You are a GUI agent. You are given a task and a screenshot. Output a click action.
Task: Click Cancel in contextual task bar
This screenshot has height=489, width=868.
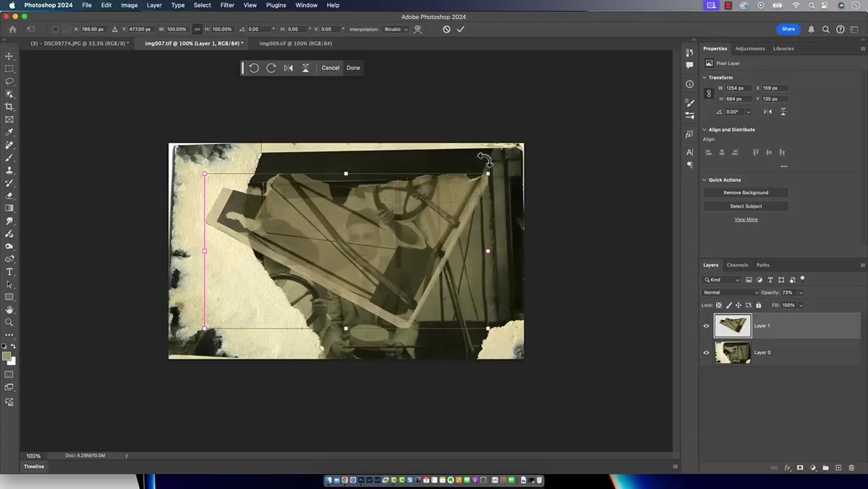[x=331, y=68]
